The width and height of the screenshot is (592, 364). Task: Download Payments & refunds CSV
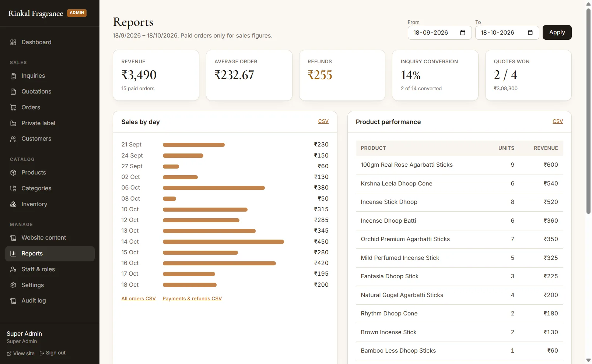[192, 298]
